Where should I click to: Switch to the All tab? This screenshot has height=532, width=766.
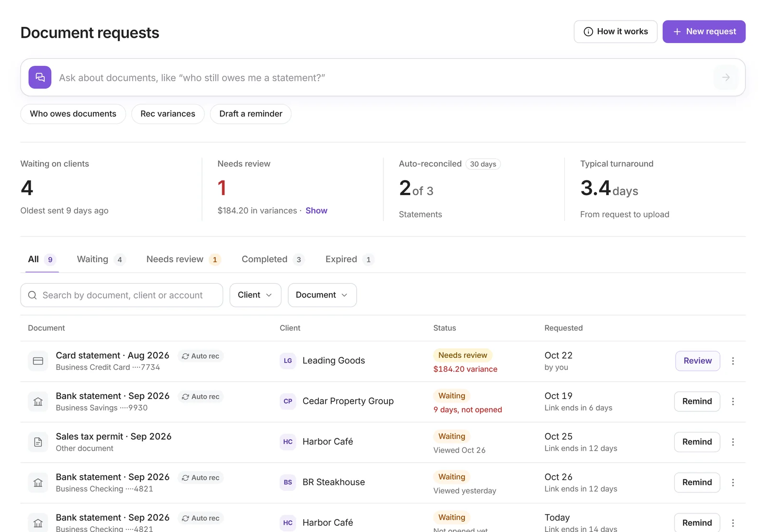(42, 259)
